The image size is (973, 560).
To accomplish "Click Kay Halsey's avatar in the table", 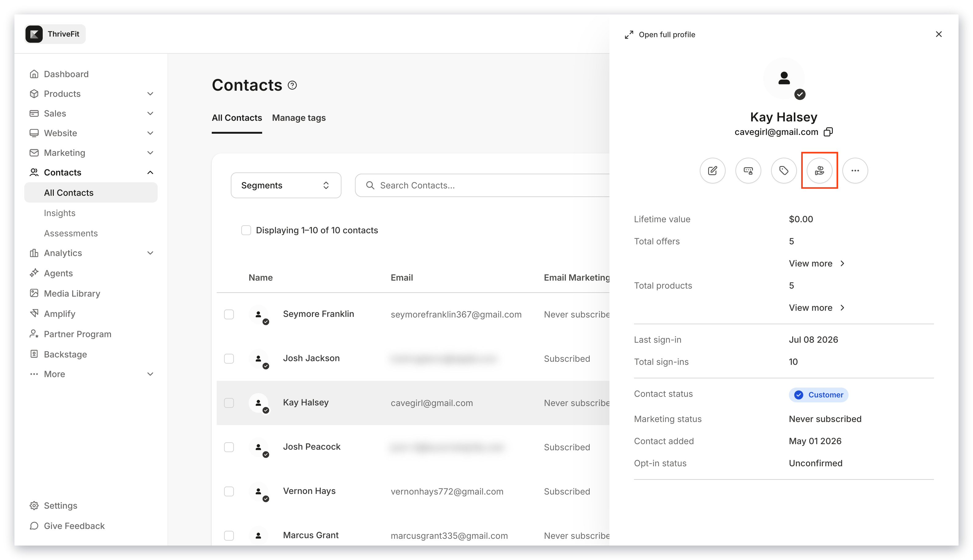I will point(259,403).
